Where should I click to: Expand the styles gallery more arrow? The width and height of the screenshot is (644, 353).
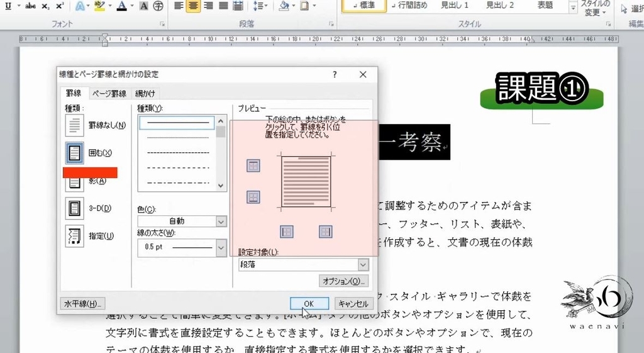573,8
